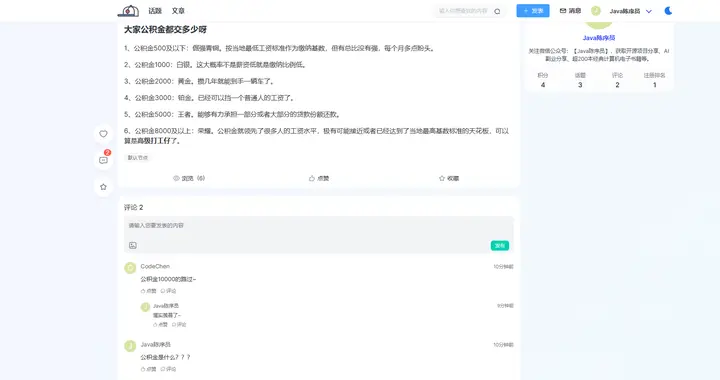Viewport: 720px width, 380px height.
Task: Click the 注册排名 1 stat in sidebar
Action: click(654, 80)
